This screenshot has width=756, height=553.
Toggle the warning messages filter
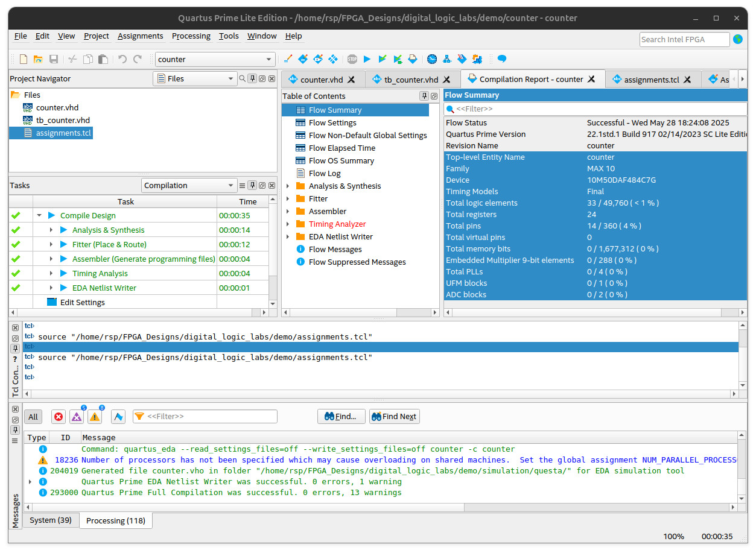(95, 417)
